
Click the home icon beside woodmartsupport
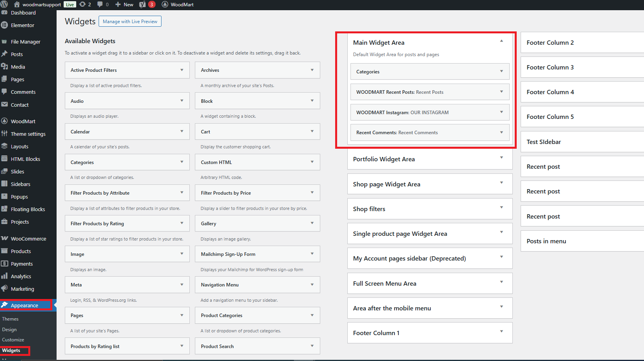[x=17, y=4]
